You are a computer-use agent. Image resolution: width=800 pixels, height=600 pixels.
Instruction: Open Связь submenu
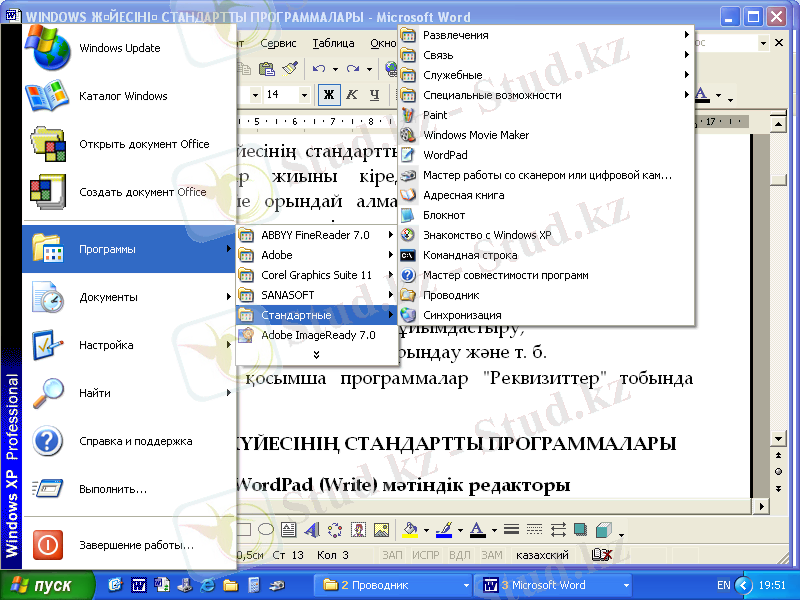point(546,55)
